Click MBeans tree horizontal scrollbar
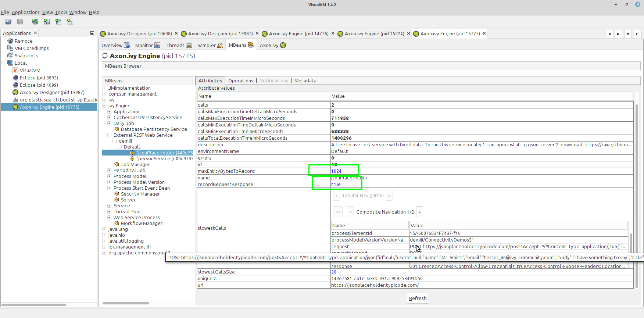Image resolution: width=644 pixels, height=318 pixels. point(126,303)
